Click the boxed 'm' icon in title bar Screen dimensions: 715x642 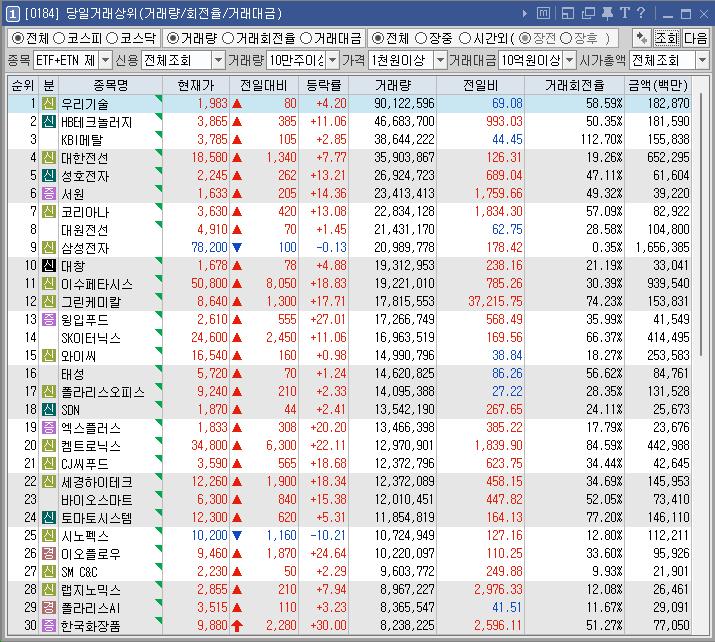click(x=543, y=13)
